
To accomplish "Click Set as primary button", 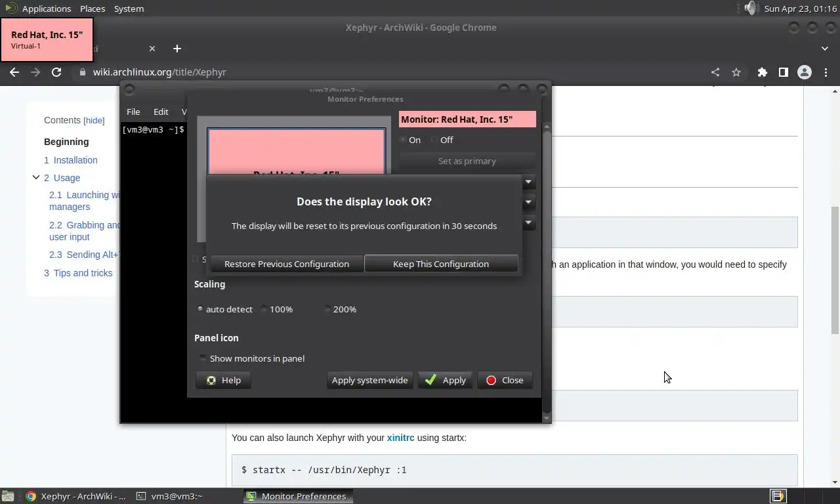I will coord(467,161).
